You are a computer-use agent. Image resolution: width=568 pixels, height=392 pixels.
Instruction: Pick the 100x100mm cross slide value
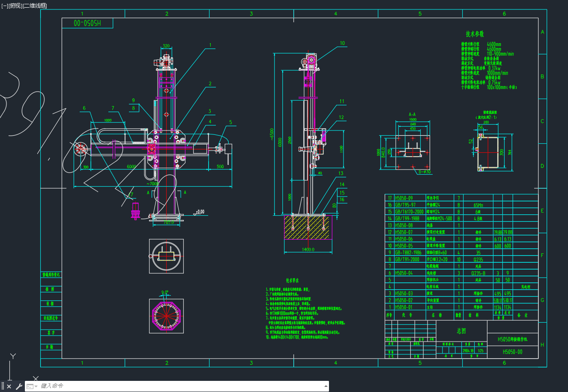pos(497,87)
